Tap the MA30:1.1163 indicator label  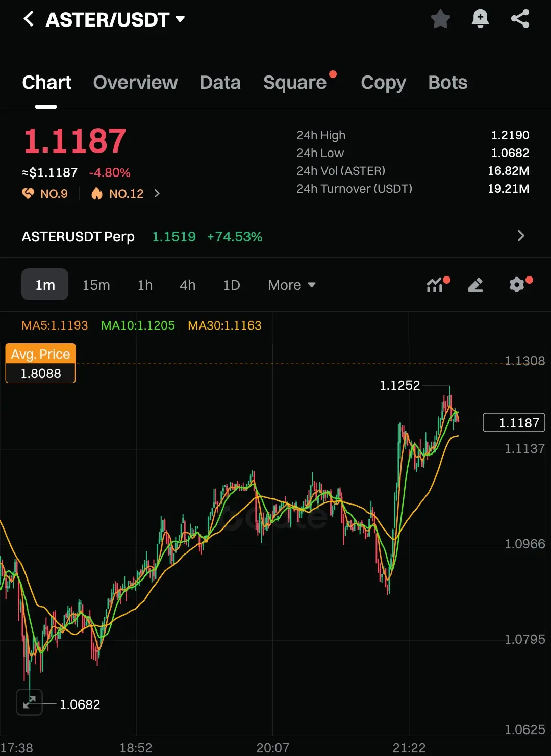(x=224, y=325)
